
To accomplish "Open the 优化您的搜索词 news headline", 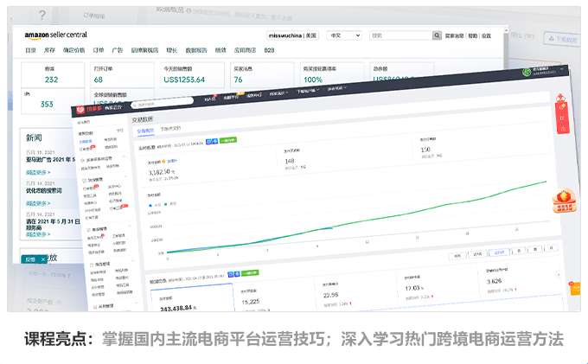I will click(44, 191).
